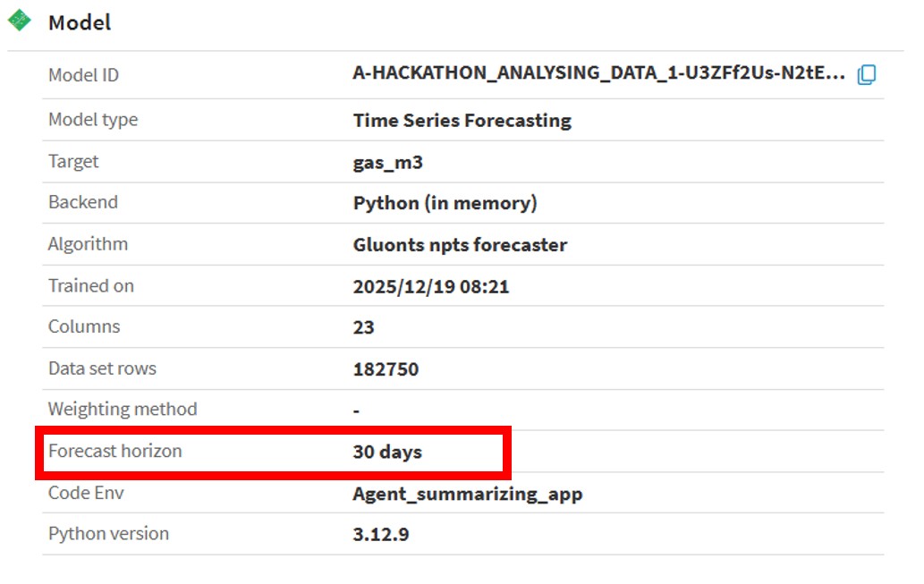
Task: Click the Weighting method label
Action: coord(123,410)
